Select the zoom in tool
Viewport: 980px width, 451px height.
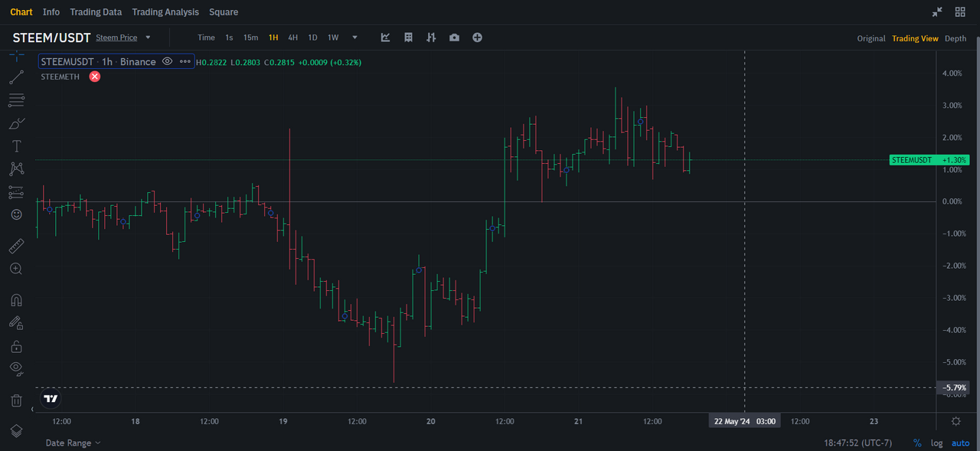pyautogui.click(x=16, y=269)
